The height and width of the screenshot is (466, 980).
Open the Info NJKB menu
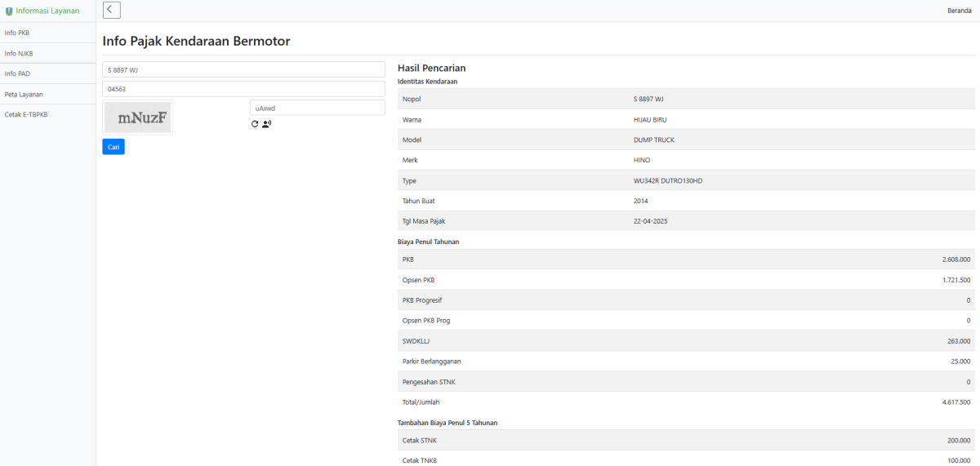point(19,53)
